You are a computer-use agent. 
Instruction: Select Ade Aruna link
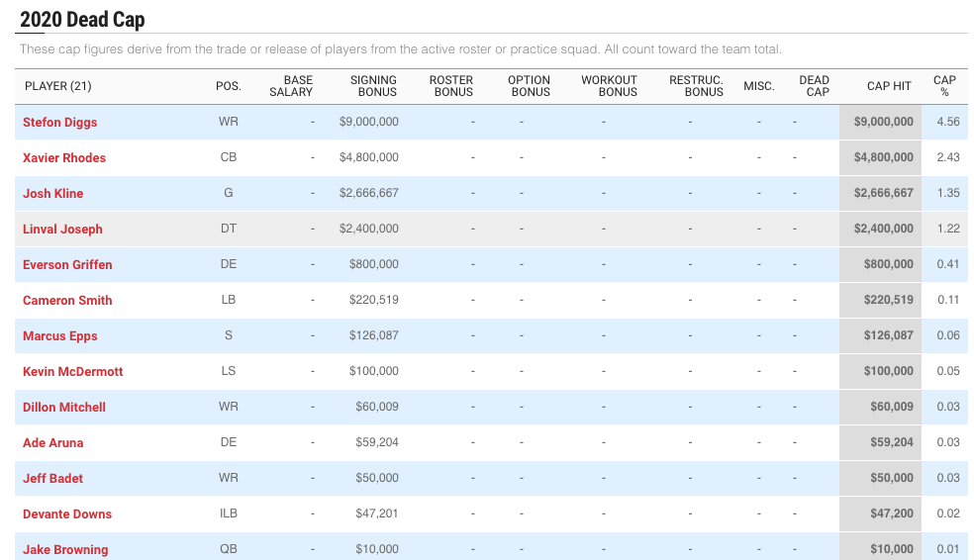click(52, 442)
